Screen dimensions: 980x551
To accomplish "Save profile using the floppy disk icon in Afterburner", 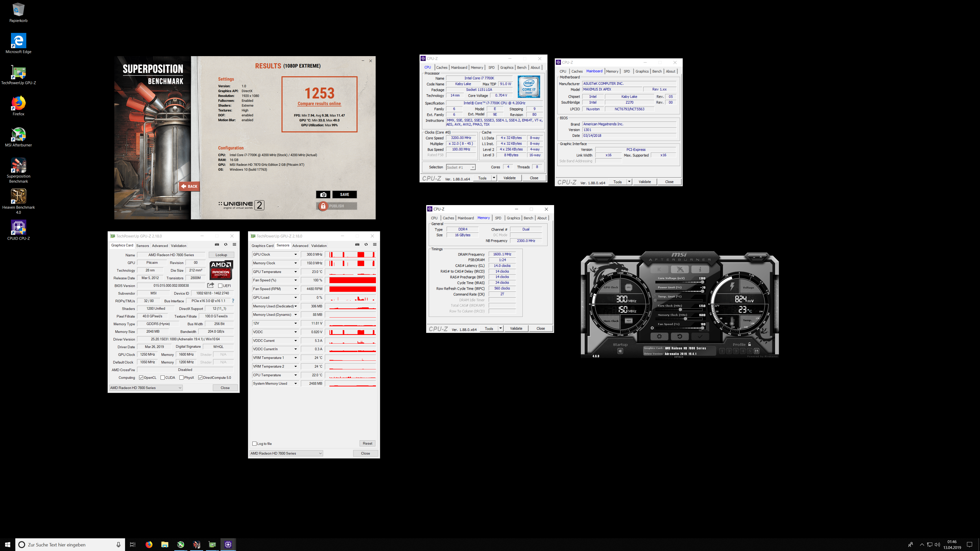I will tap(757, 351).
